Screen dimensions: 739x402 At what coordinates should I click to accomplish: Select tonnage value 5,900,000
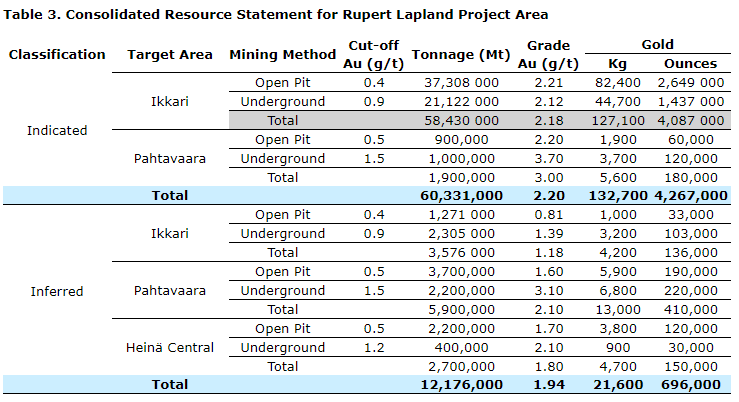(x=461, y=310)
